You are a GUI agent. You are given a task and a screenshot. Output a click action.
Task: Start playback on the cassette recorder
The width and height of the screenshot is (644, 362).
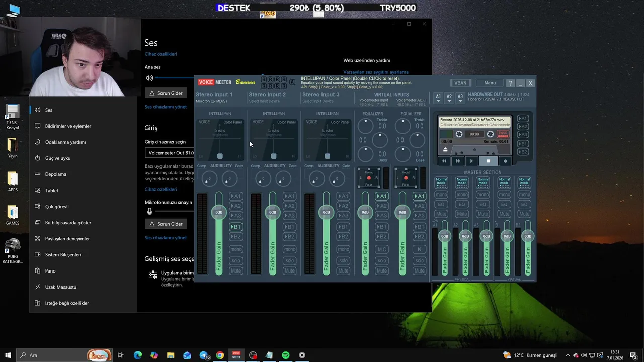pyautogui.click(x=471, y=161)
